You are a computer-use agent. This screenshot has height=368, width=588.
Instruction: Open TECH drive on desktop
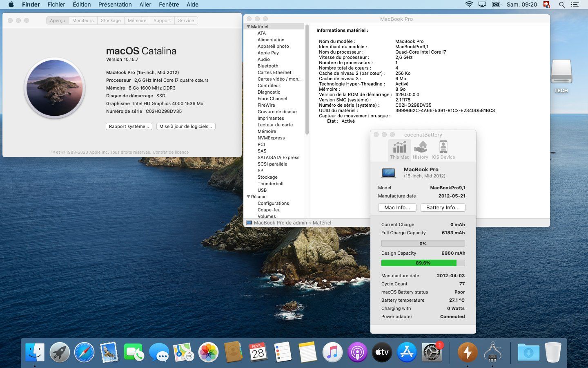point(561,76)
